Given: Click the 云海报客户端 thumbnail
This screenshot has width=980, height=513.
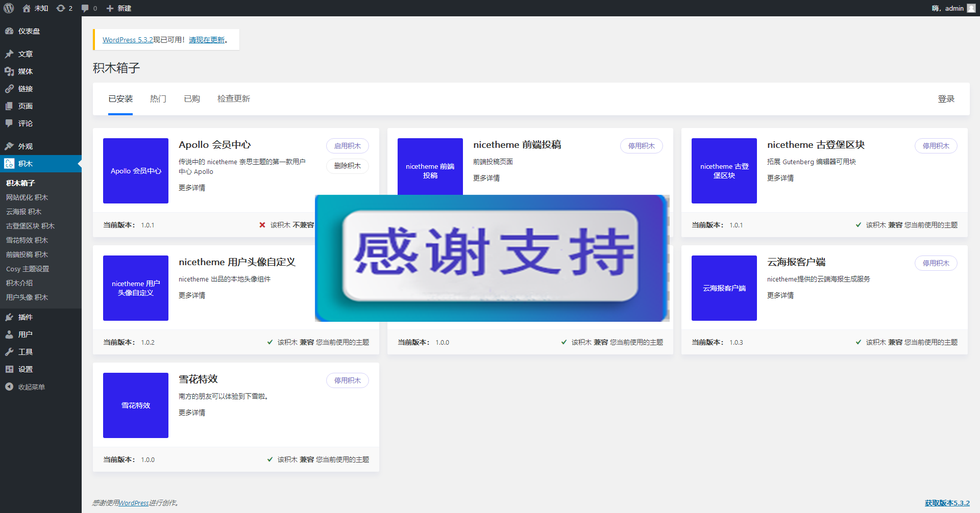Looking at the screenshot, I should [724, 288].
